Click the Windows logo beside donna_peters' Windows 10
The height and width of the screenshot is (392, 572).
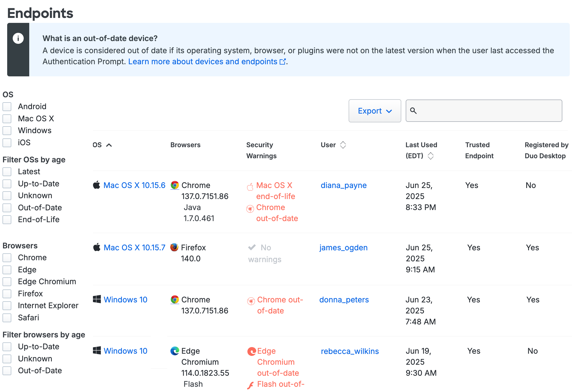point(97,300)
